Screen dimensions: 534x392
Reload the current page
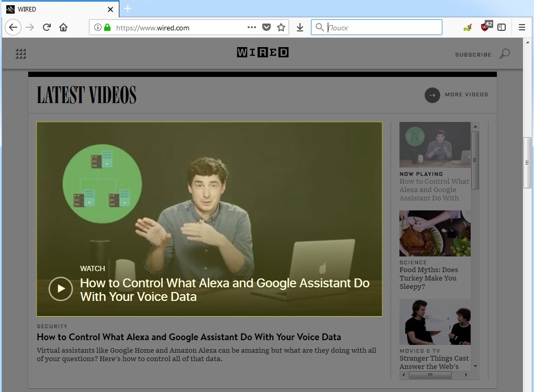47,27
